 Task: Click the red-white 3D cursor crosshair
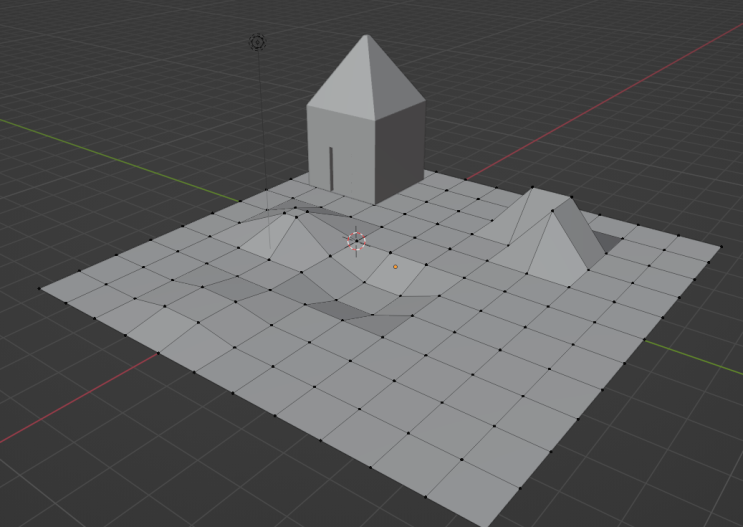(x=356, y=241)
